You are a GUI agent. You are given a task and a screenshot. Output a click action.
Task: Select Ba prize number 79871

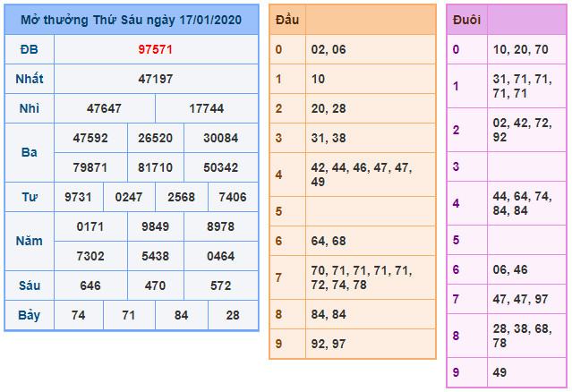(x=90, y=167)
